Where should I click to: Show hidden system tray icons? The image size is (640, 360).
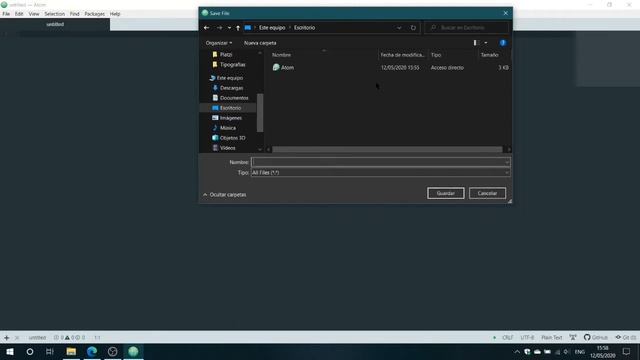[517, 351]
